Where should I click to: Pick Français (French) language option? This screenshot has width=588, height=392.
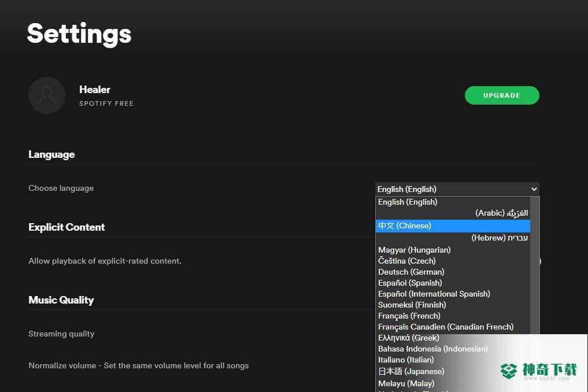(x=453, y=316)
